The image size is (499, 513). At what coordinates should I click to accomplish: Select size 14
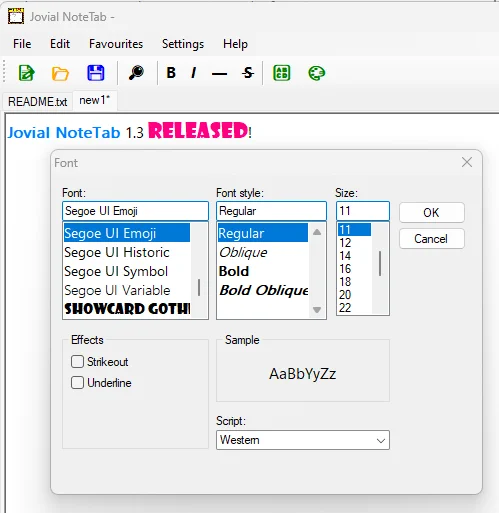pos(354,256)
